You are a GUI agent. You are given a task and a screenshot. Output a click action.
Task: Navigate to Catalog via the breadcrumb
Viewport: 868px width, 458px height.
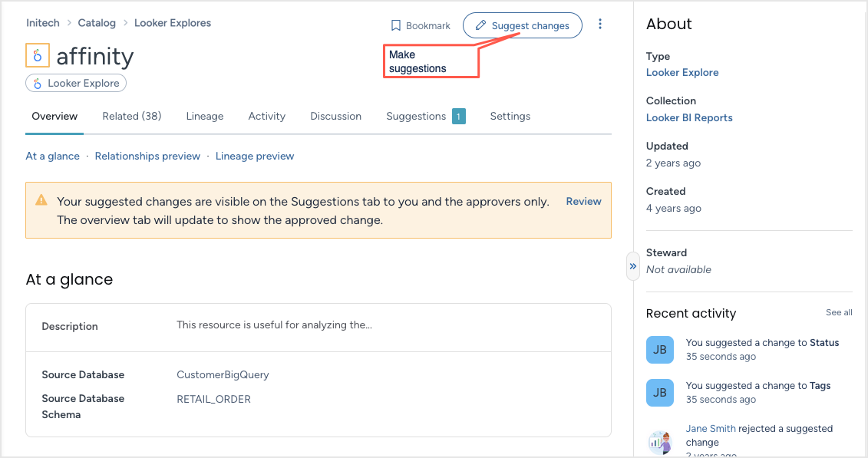(x=97, y=22)
